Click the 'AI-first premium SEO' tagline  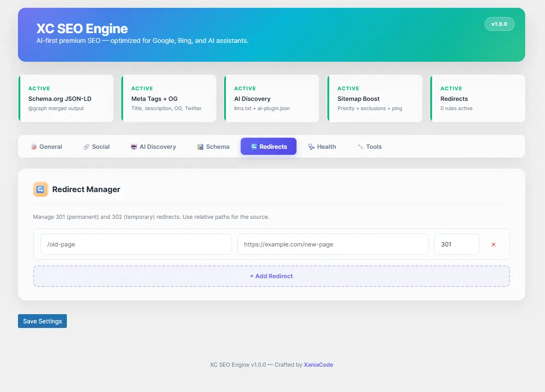coord(142,41)
